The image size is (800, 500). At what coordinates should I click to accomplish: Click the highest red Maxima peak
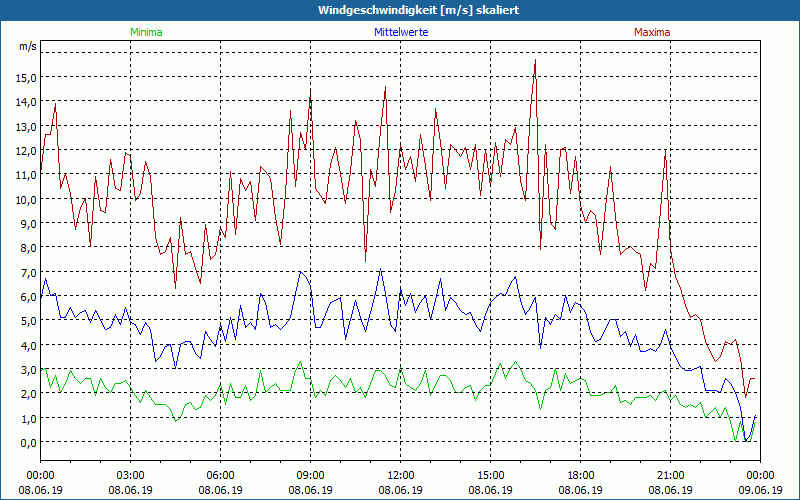click(535, 60)
